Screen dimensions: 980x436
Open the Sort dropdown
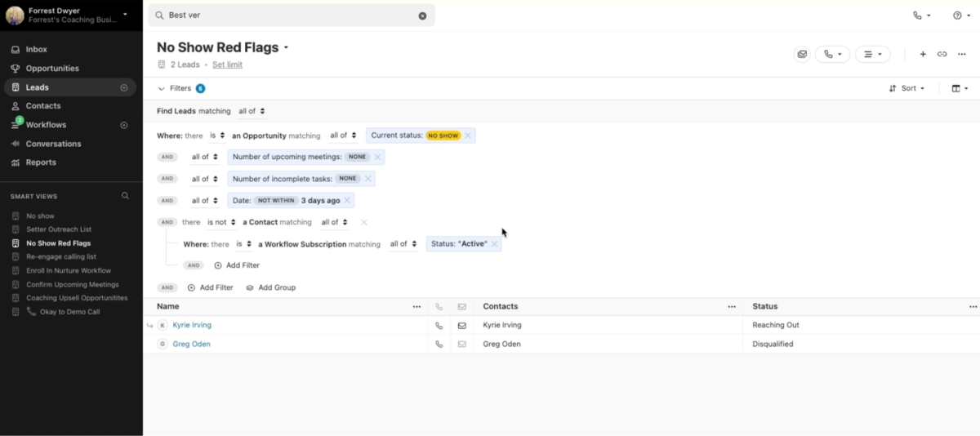coord(907,88)
